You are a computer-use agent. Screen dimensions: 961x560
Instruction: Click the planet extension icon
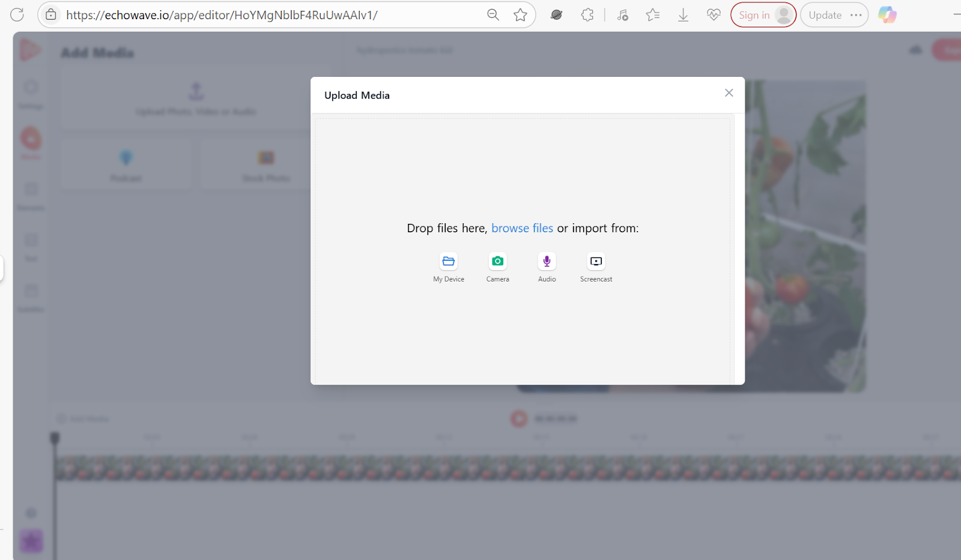pos(556,15)
